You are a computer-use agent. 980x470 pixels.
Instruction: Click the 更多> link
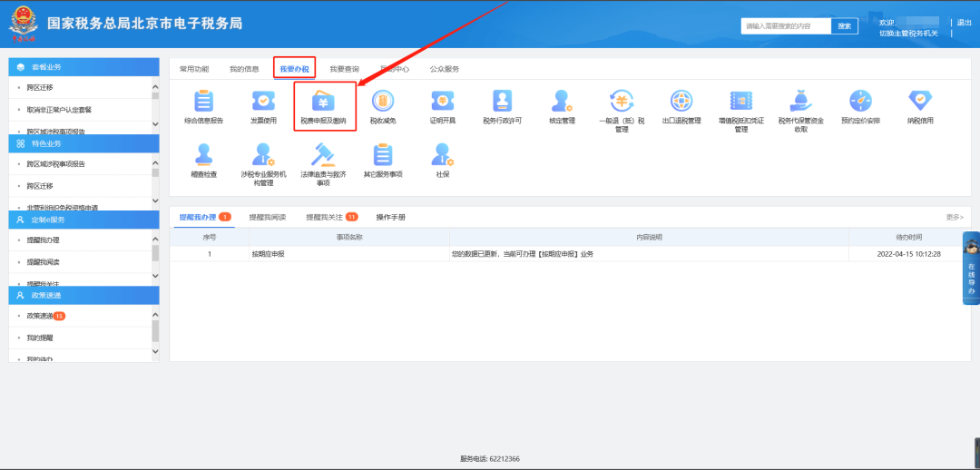pos(955,218)
